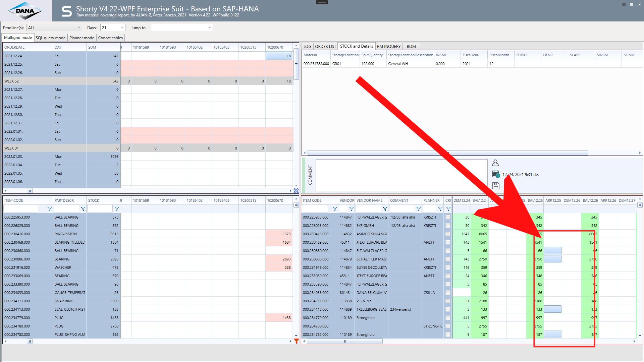
Task: Switch to SQL query mode tab
Action: pos(51,38)
